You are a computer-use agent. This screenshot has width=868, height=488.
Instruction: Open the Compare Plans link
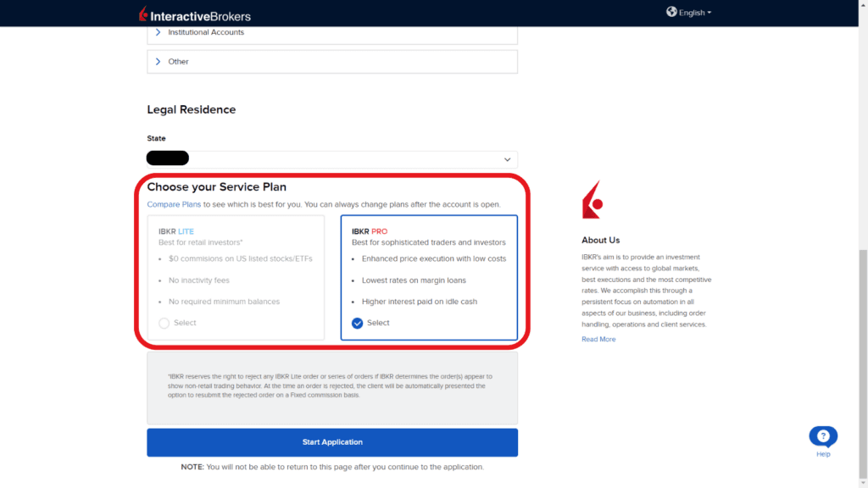coord(173,204)
